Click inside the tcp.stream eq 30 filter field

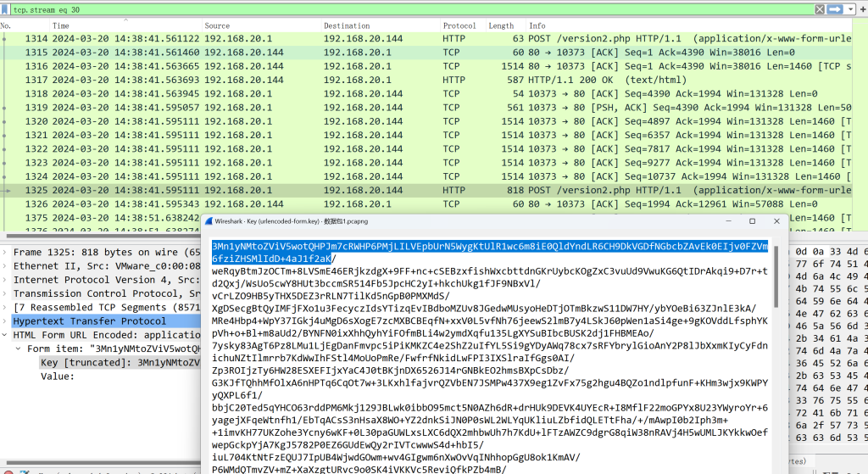point(339,8)
